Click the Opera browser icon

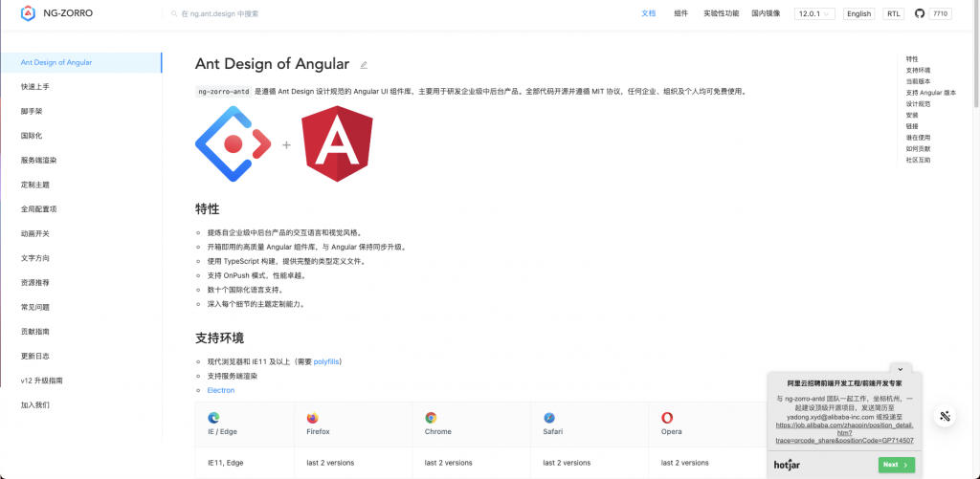pos(667,418)
